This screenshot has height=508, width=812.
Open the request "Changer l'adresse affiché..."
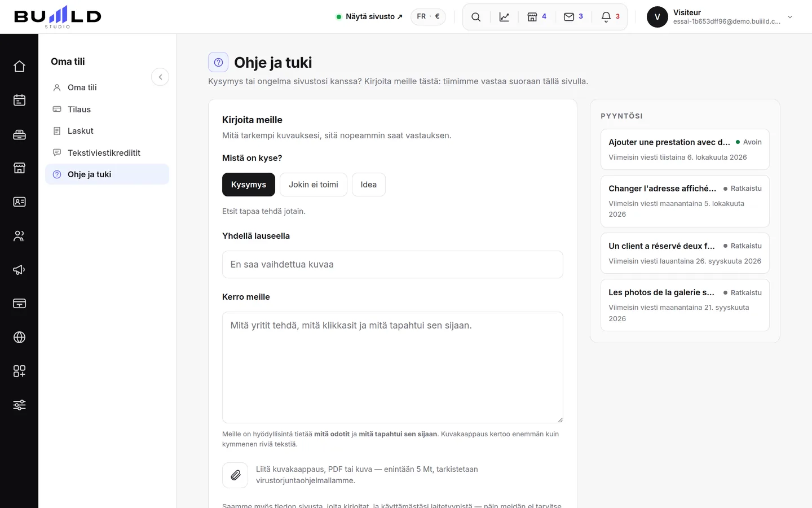(685, 202)
